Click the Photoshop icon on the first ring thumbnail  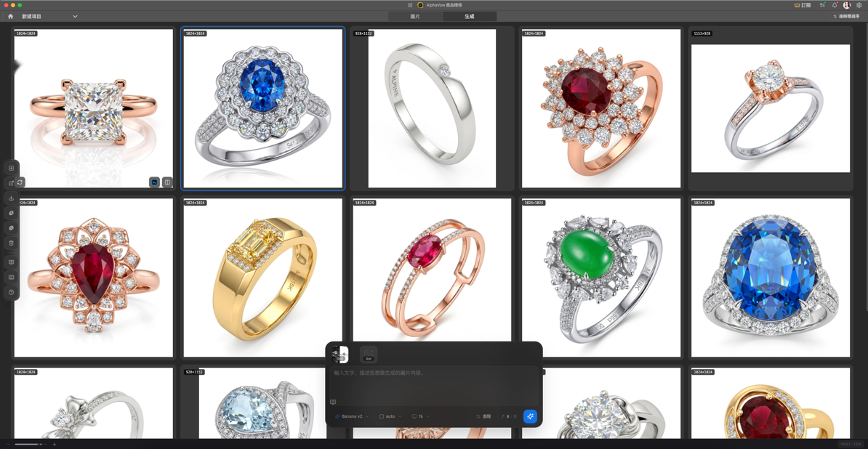click(154, 182)
